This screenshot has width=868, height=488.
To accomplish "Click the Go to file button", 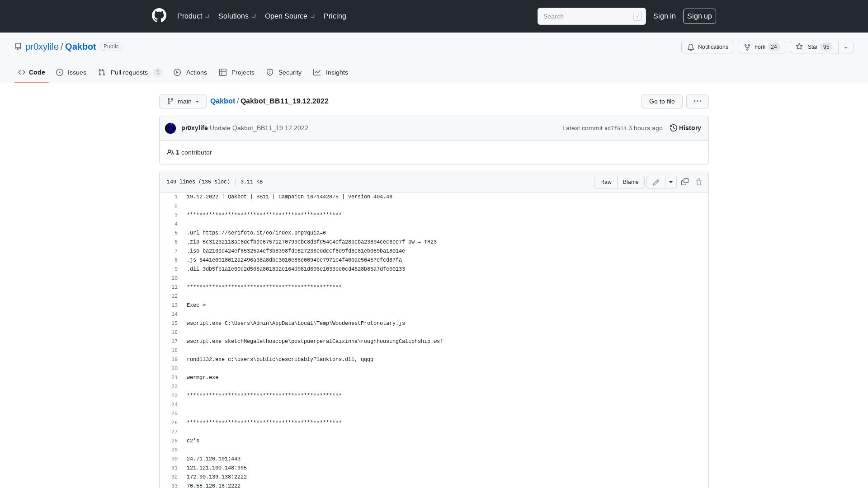I will click(x=662, y=101).
